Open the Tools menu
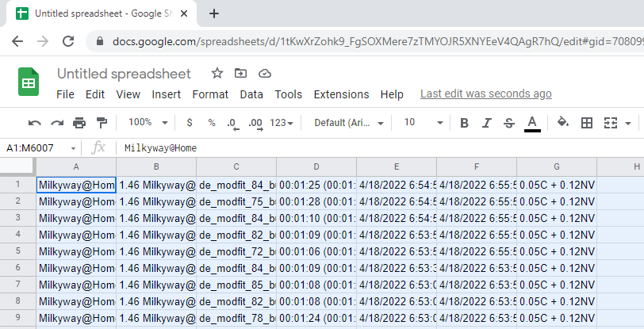 click(289, 94)
